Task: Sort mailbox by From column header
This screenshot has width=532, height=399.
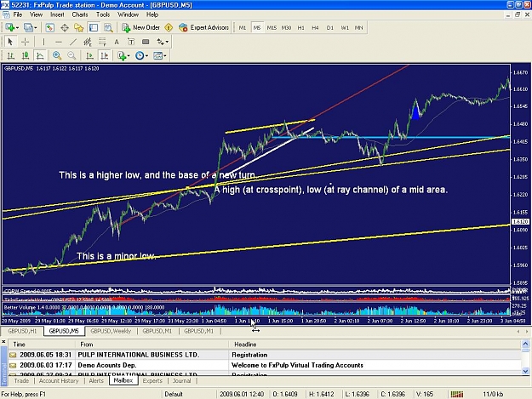Action: pyautogui.click(x=152, y=345)
